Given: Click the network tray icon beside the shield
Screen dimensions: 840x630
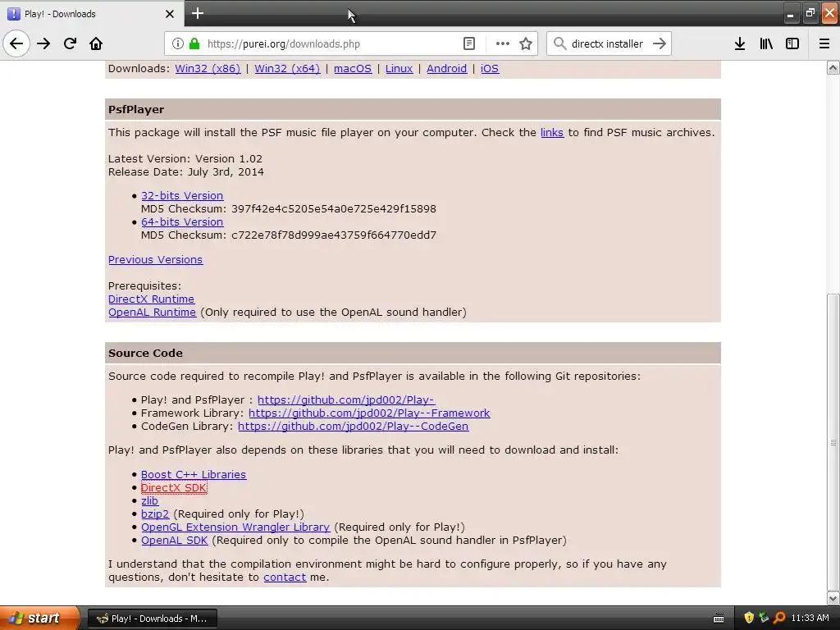Looking at the screenshot, I should click(764, 619).
